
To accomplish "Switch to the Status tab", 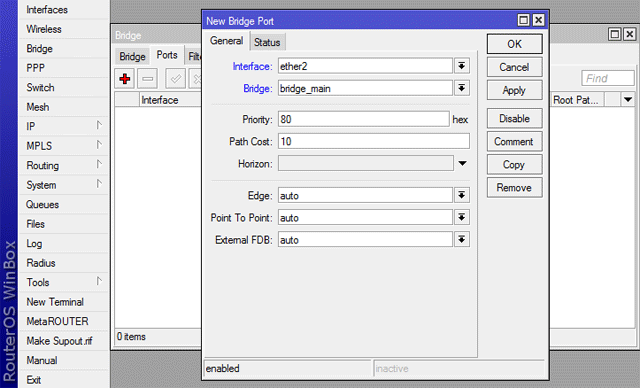I will point(267,42).
